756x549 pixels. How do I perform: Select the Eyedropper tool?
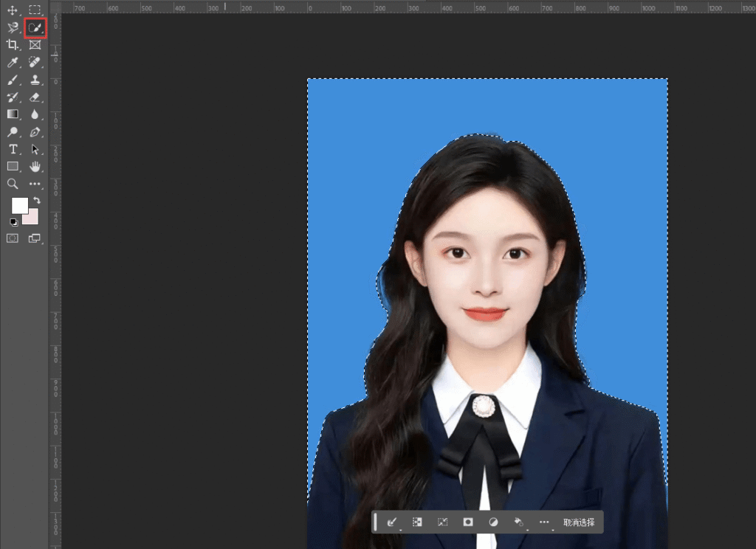(12, 62)
